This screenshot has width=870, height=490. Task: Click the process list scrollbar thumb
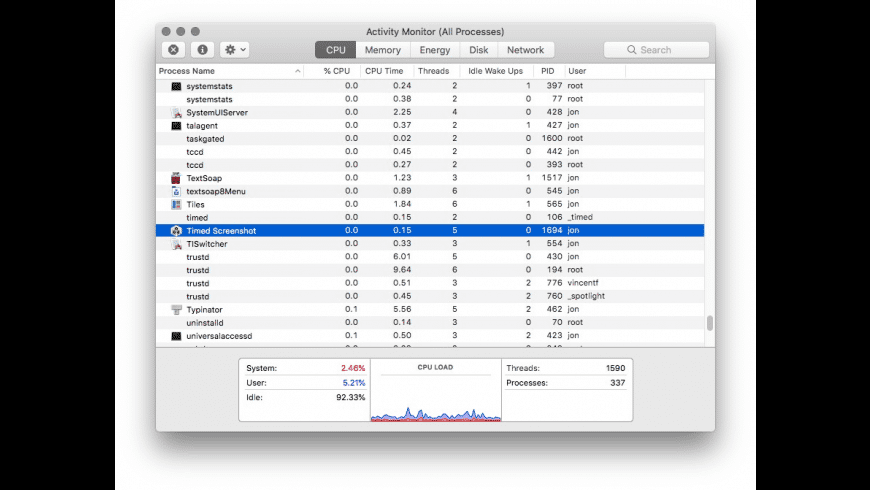coord(710,323)
